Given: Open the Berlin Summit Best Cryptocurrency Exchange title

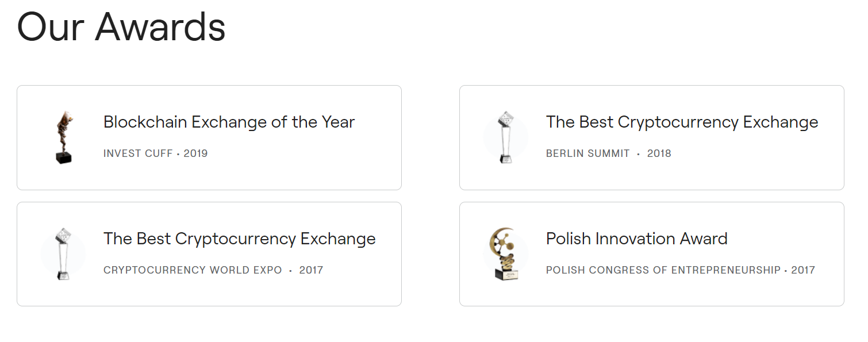Looking at the screenshot, I should 682,122.
